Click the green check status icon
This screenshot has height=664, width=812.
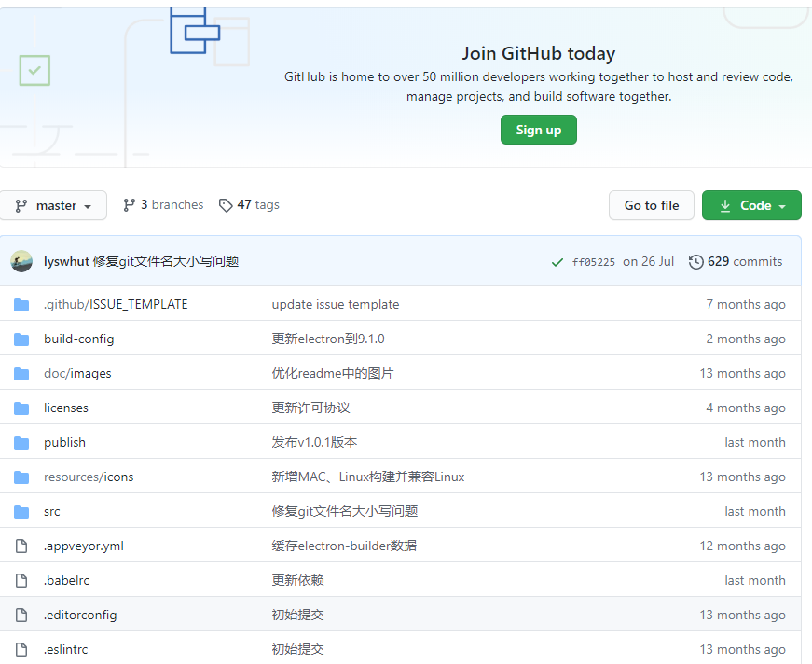click(x=557, y=263)
